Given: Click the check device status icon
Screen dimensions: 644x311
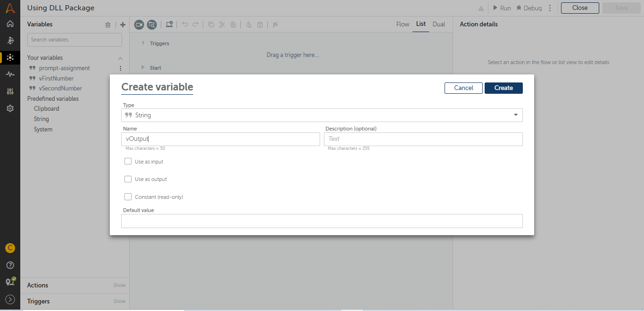Looking at the screenshot, I should (169, 25).
